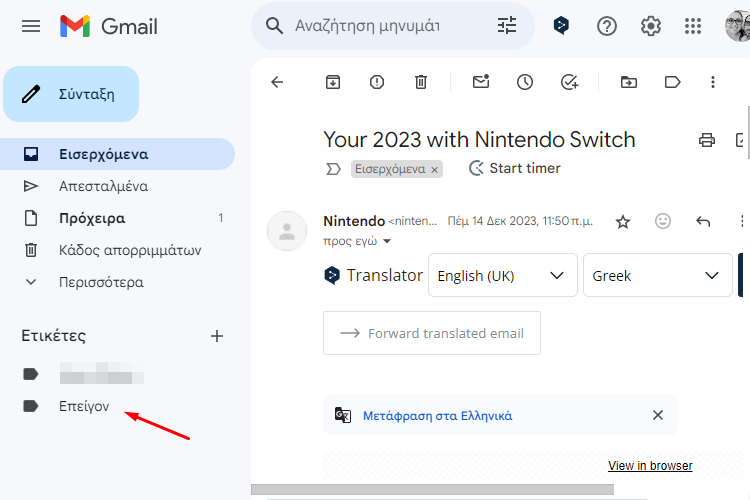Go back to inbox arrow
Viewport: 750px width, 500px height.
(277, 82)
